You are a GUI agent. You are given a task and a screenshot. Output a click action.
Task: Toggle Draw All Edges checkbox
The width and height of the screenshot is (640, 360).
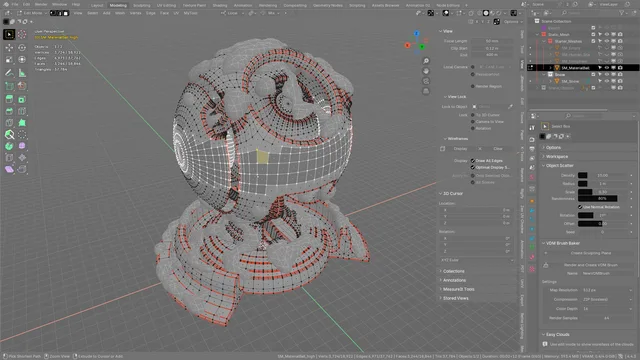point(473,161)
